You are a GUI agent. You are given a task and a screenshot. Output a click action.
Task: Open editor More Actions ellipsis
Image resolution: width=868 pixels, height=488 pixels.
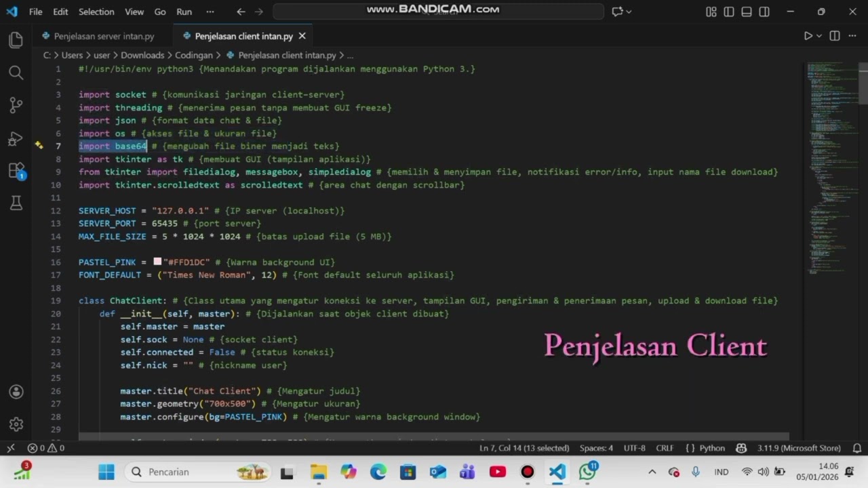tap(853, 36)
